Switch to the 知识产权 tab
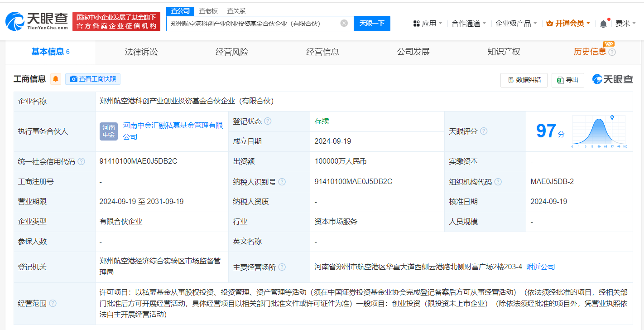The width and height of the screenshot is (644, 330). (x=504, y=52)
